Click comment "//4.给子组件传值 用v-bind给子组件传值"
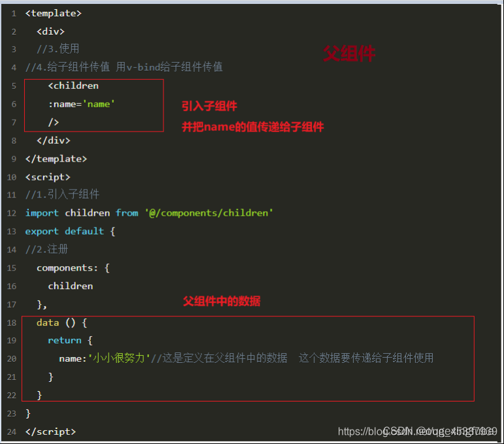The width and height of the screenshot is (504, 444). [x=124, y=67]
